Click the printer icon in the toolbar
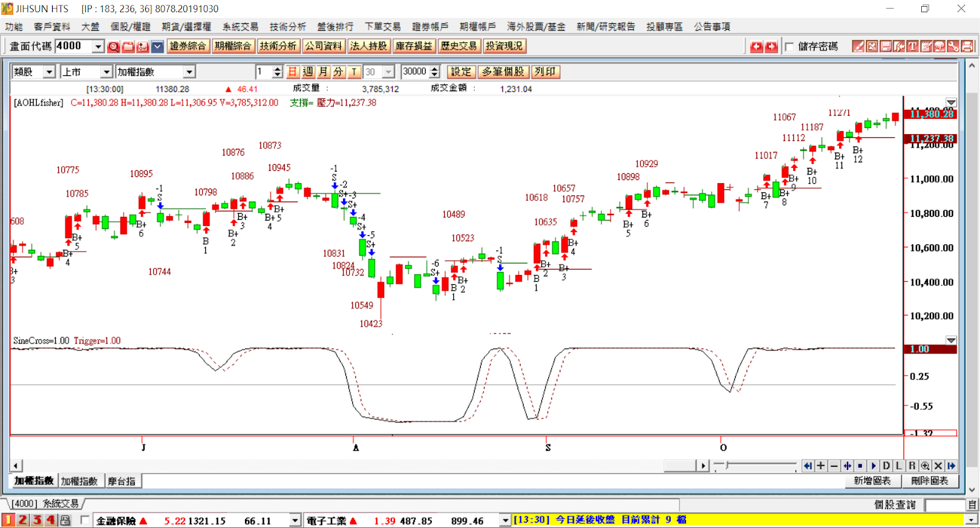The image size is (980, 528). 967,47
